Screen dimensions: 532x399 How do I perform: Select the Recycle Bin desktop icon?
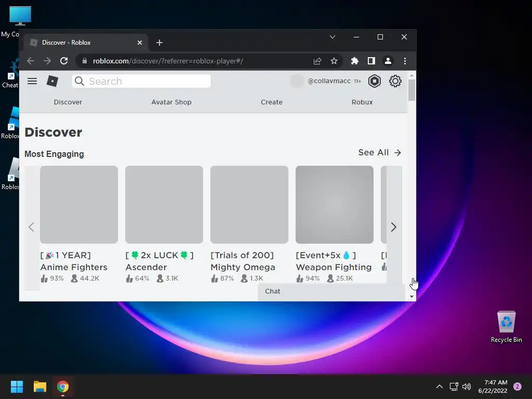pyautogui.click(x=506, y=327)
